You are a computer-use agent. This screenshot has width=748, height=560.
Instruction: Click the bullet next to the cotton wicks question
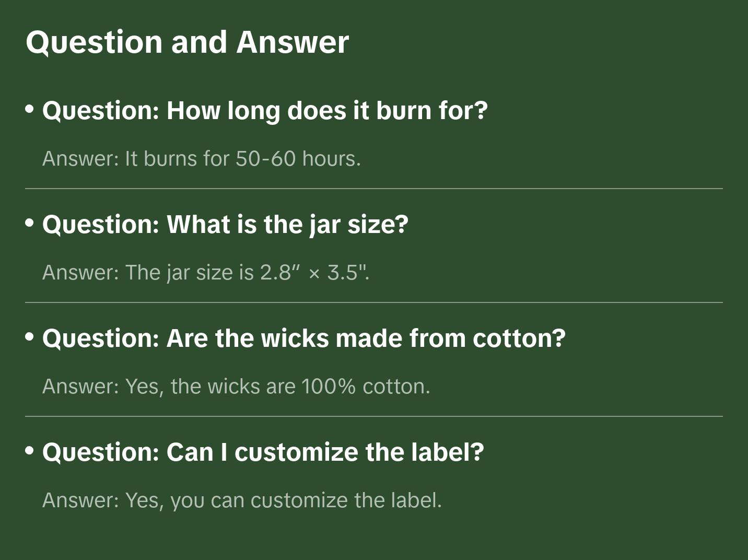[x=30, y=337]
